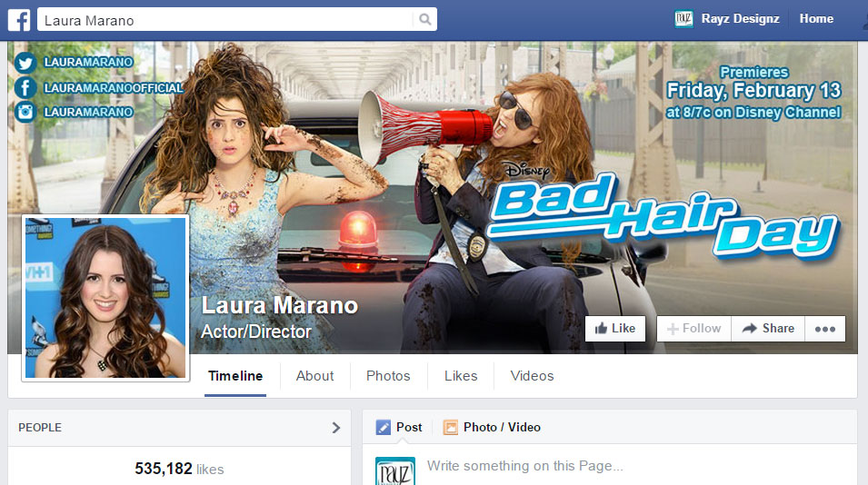Expand the People section chevron
Image resolution: width=868 pixels, height=485 pixels.
[x=335, y=428]
